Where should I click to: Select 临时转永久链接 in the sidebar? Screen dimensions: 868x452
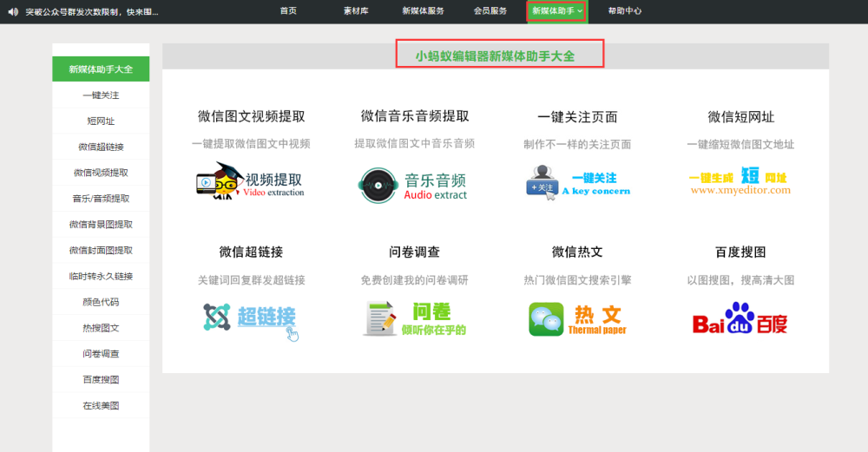pyautogui.click(x=101, y=276)
